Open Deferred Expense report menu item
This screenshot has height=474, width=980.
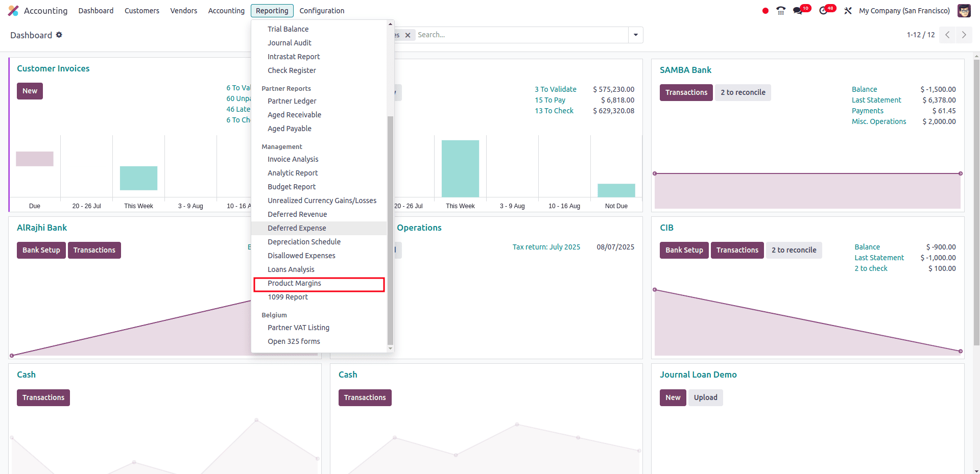point(297,228)
